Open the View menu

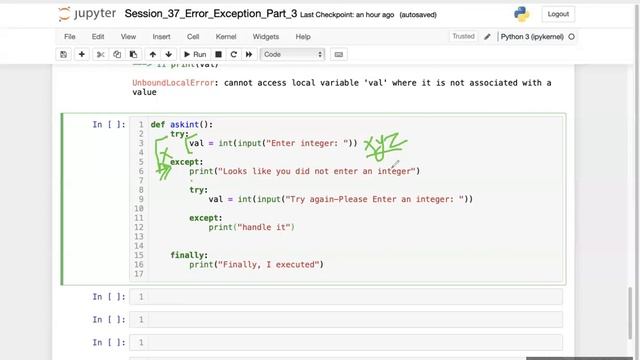[x=128, y=37]
